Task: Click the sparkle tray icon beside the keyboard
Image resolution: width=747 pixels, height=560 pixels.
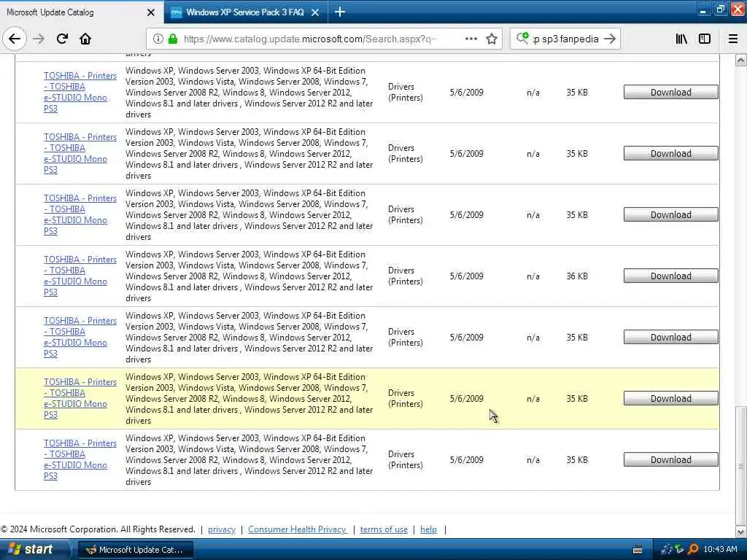Action: pyautogui.click(x=667, y=550)
